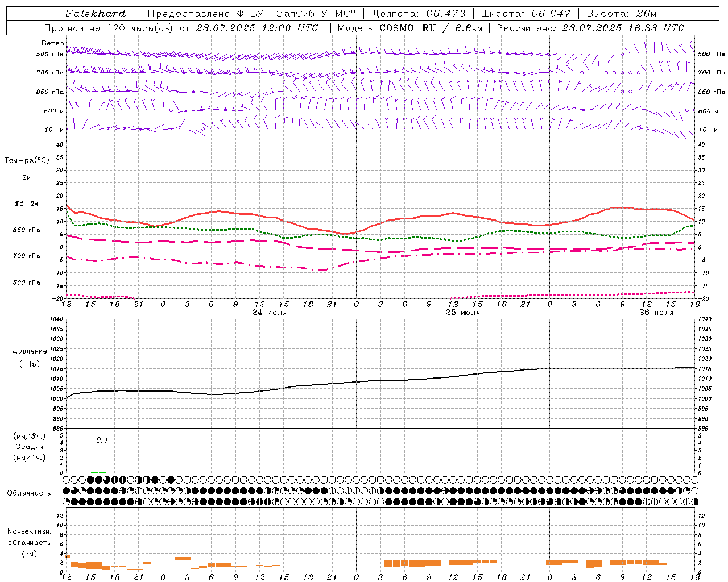
Task: Click the Ветер label above wind levels
Action: click(x=52, y=43)
